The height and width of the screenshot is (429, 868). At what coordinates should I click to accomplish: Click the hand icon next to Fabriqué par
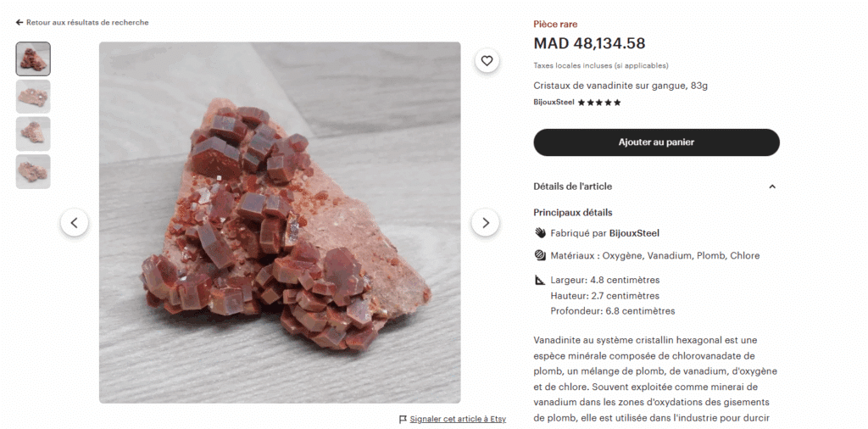click(540, 233)
